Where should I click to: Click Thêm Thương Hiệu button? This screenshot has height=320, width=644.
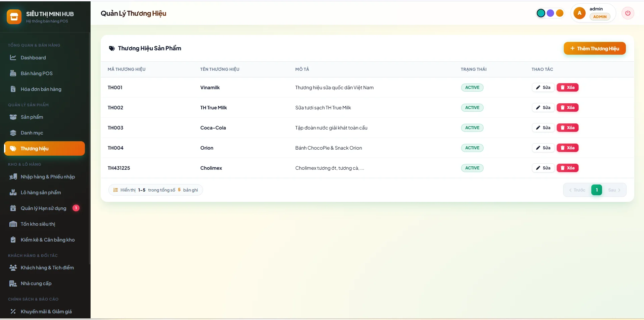tap(595, 48)
